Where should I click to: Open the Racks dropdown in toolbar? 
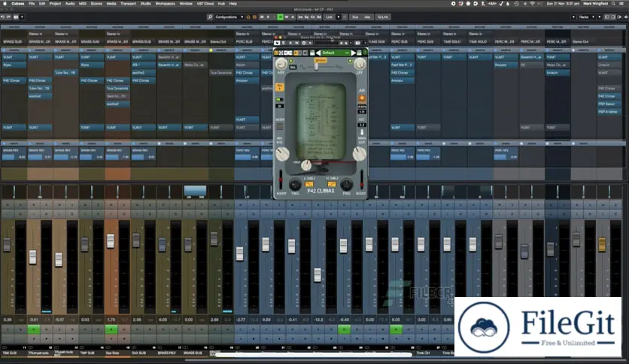coord(586,17)
